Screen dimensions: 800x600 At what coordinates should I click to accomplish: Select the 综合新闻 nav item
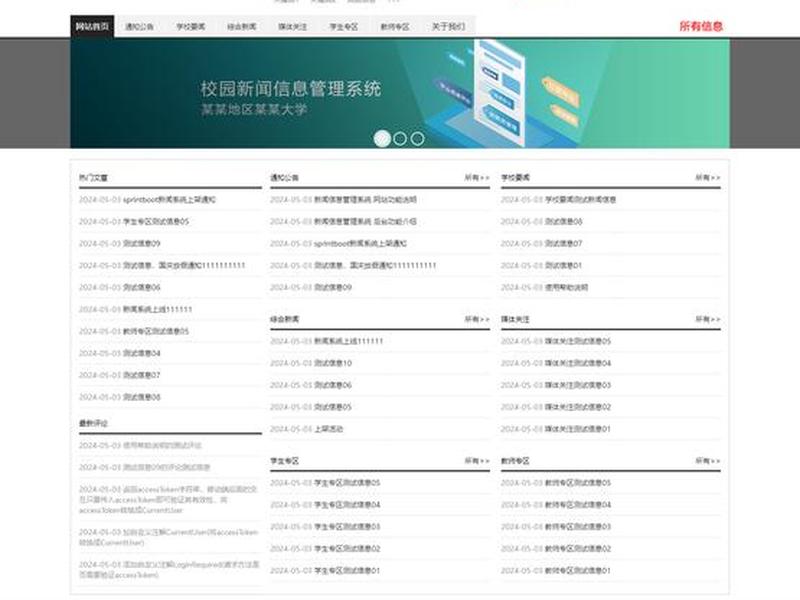pos(241,27)
